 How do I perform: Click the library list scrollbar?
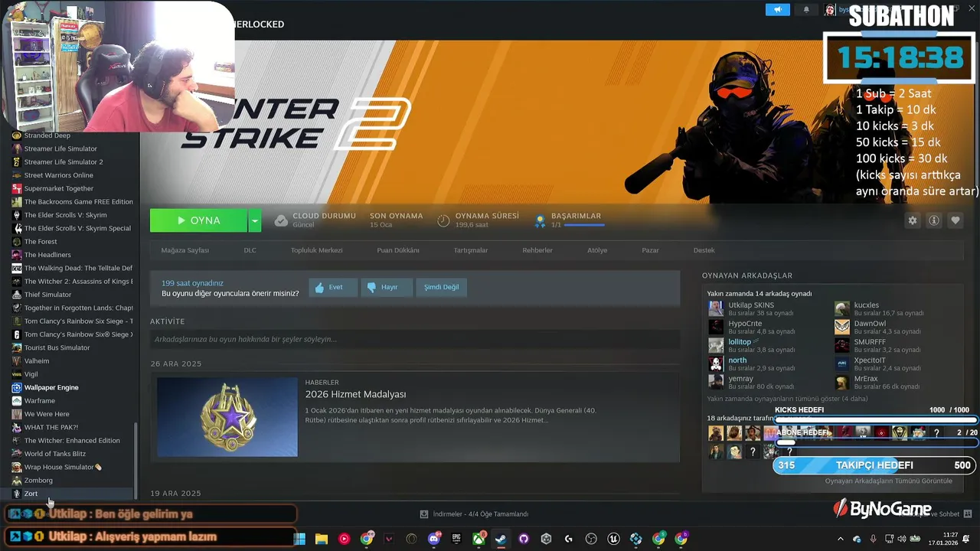point(136,459)
